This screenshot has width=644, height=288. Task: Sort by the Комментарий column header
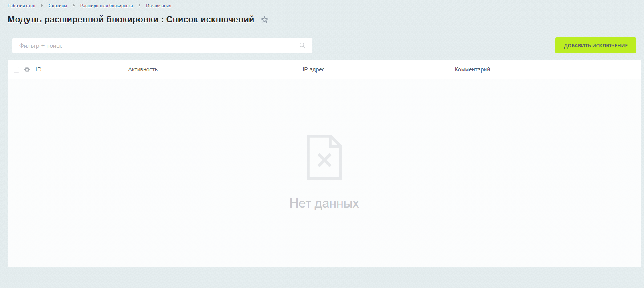click(x=472, y=69)
